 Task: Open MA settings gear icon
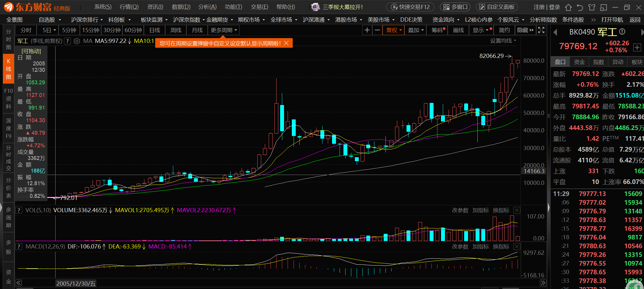(x=77, y=41)
